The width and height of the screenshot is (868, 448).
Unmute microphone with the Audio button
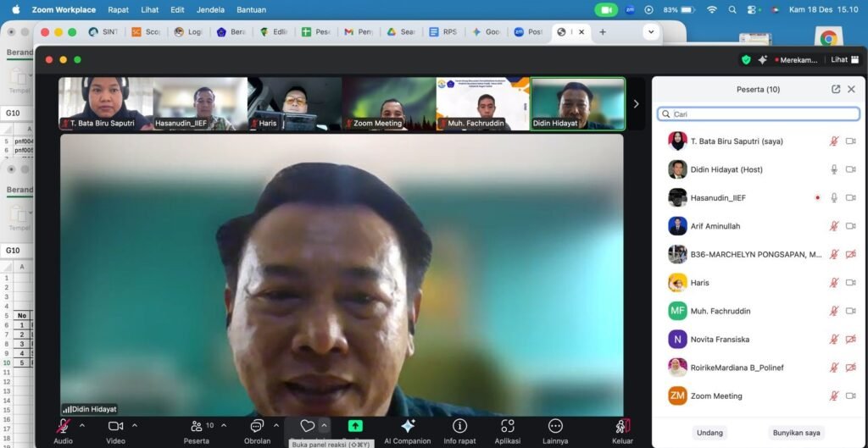pyautogui.click(x=63, y=427)
